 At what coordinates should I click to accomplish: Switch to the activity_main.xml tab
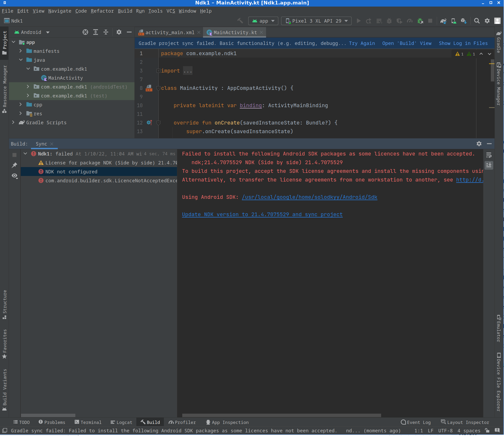click(x=169, y=32)
